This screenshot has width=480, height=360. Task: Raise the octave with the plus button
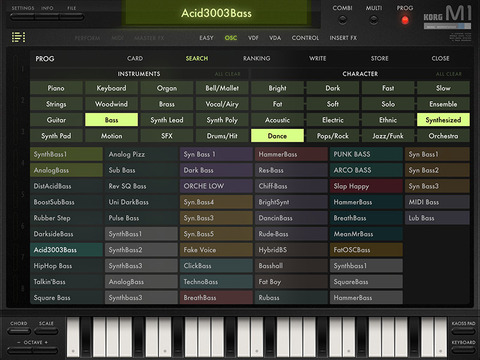pos(45,350)
